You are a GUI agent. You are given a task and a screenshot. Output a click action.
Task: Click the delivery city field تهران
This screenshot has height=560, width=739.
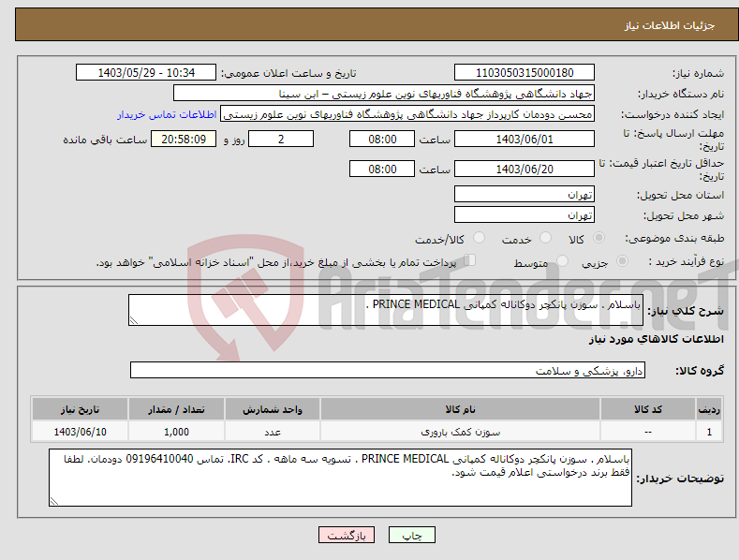coord(525,215)
